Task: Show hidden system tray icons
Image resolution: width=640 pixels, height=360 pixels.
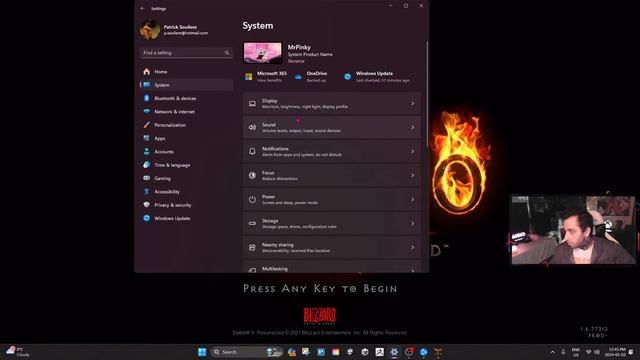Action: click(552, 352)
